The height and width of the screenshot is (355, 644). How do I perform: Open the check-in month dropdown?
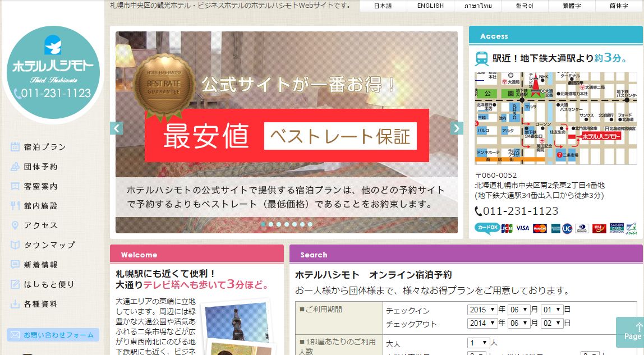click(518, 310)
